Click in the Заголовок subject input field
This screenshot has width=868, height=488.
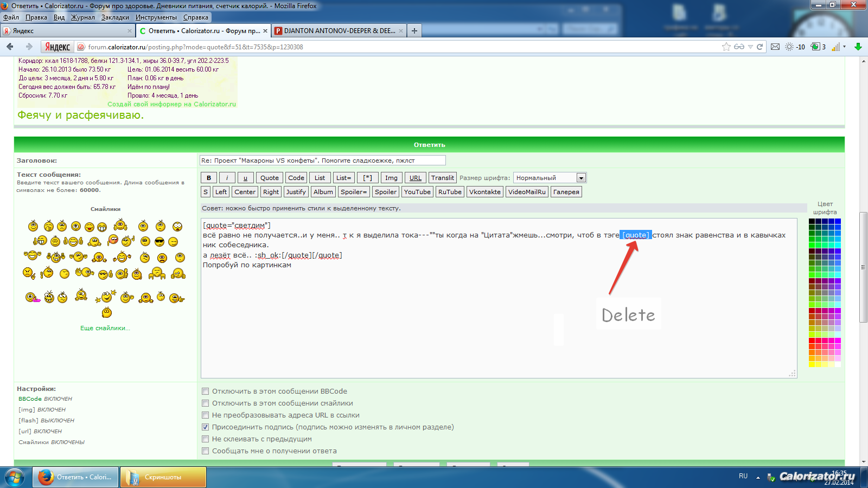click(323, 160)
